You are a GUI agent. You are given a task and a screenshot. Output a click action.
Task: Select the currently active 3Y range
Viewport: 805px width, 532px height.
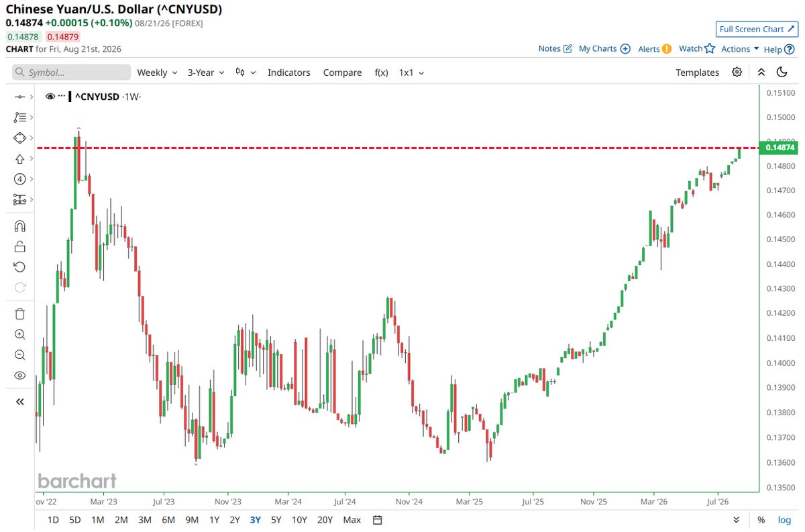[x=255, y=520]
